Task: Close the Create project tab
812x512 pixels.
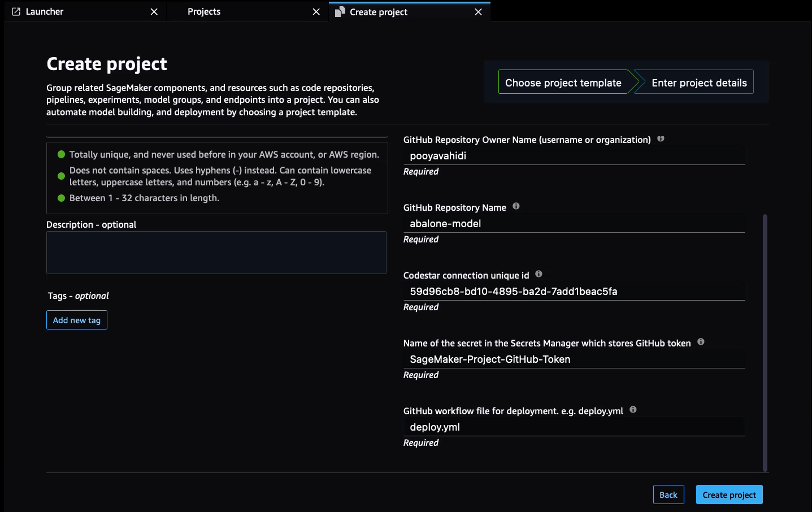Action: (478, 12)
